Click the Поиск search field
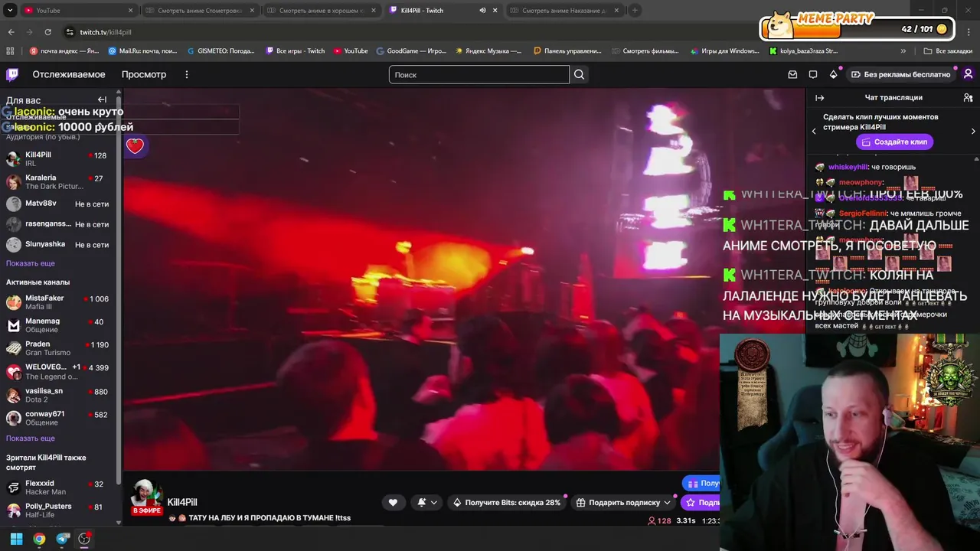Image resolution: width=980 pixels, height=551 pixels. (x=479, y=74)
